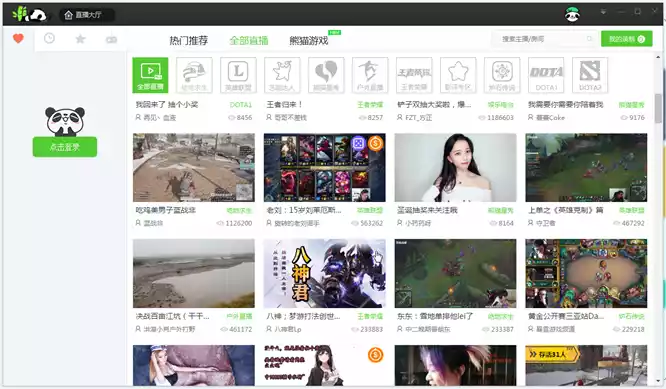Click the green 我的消息 button
Screen dimensions: 666x389
click(626, 39)
